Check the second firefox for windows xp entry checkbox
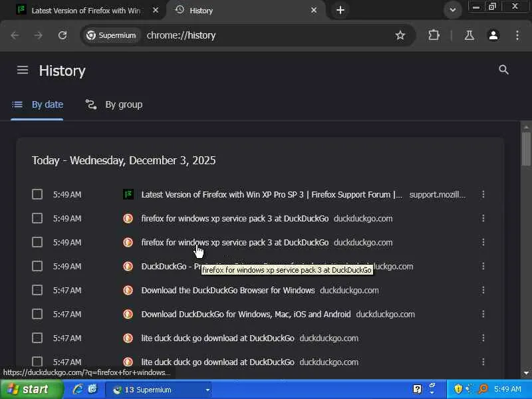 (x=37, y=242)
